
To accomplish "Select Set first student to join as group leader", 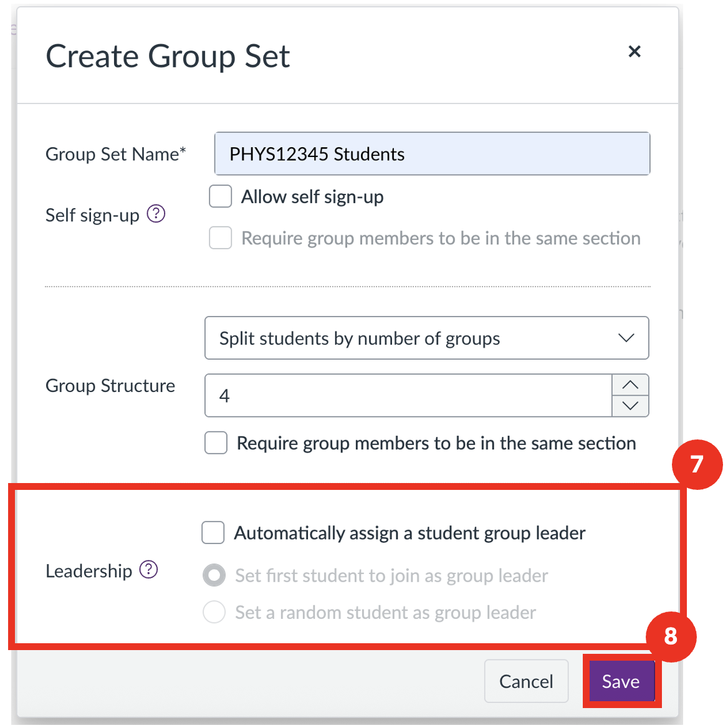I will (214, 575).
